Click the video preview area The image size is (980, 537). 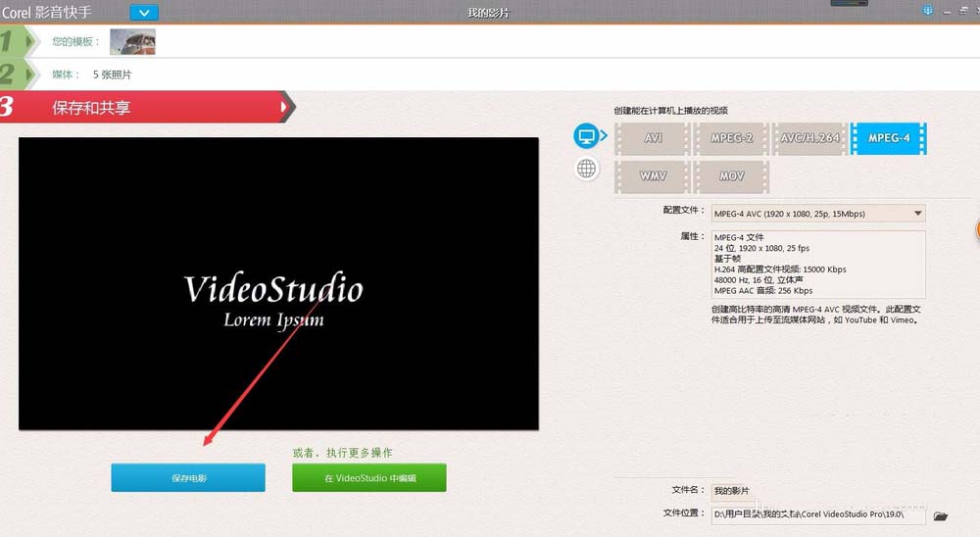pyautogui.click(x=278, y=283)
